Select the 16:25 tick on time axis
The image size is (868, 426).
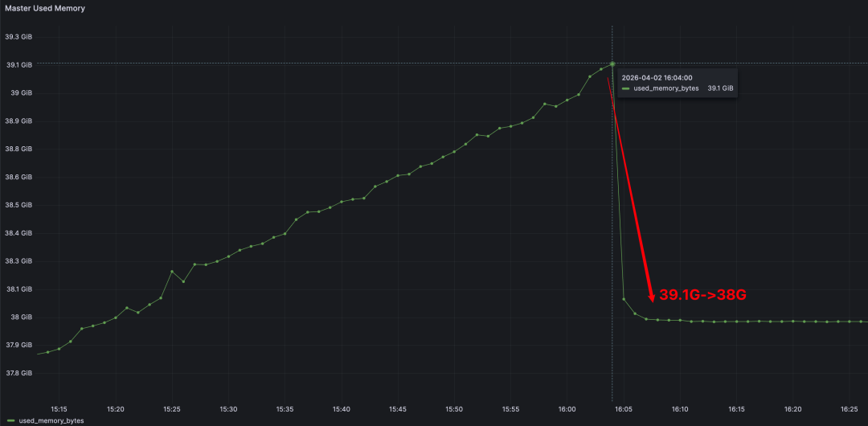(x=850, y=408)
